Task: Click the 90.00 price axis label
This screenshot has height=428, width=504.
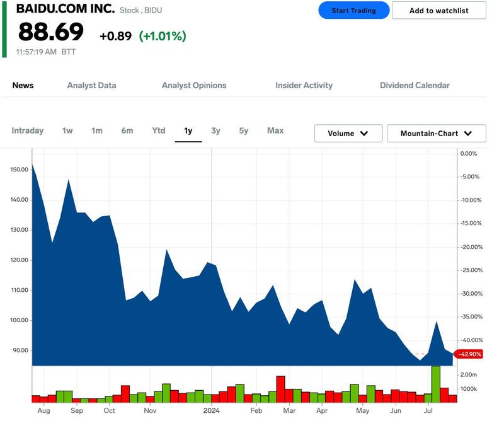Action: click(x=21, y=350)
